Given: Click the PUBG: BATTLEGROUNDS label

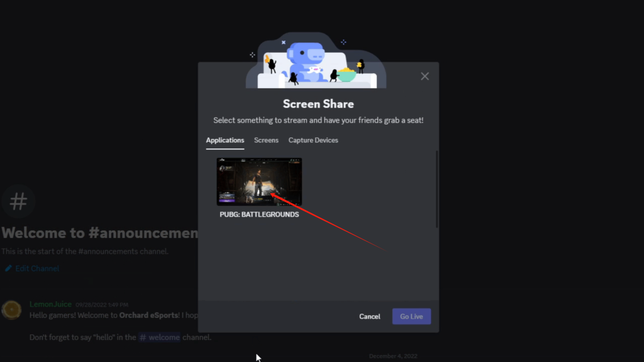Looking at the screenshot, I should pyautogui.click(x=259, y=214).
